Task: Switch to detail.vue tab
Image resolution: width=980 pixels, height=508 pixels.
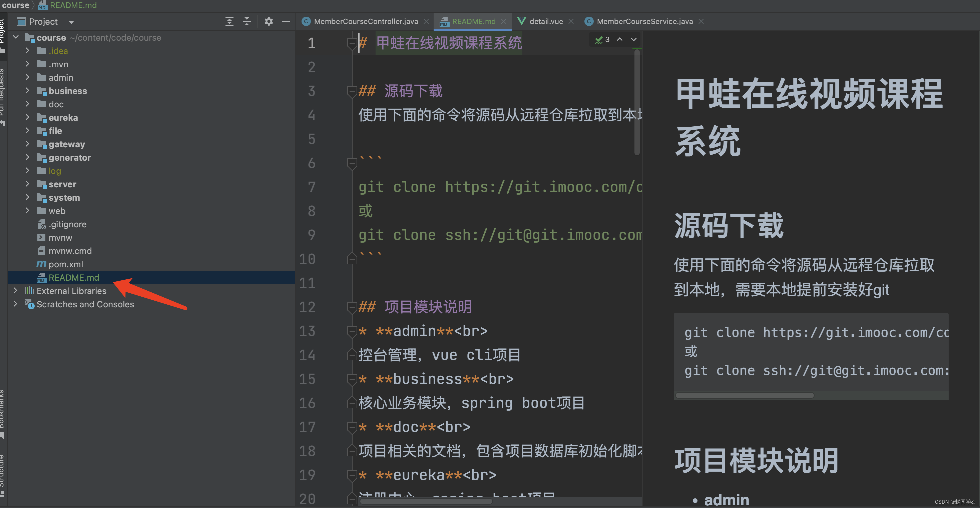Action: tap(546, 21)
